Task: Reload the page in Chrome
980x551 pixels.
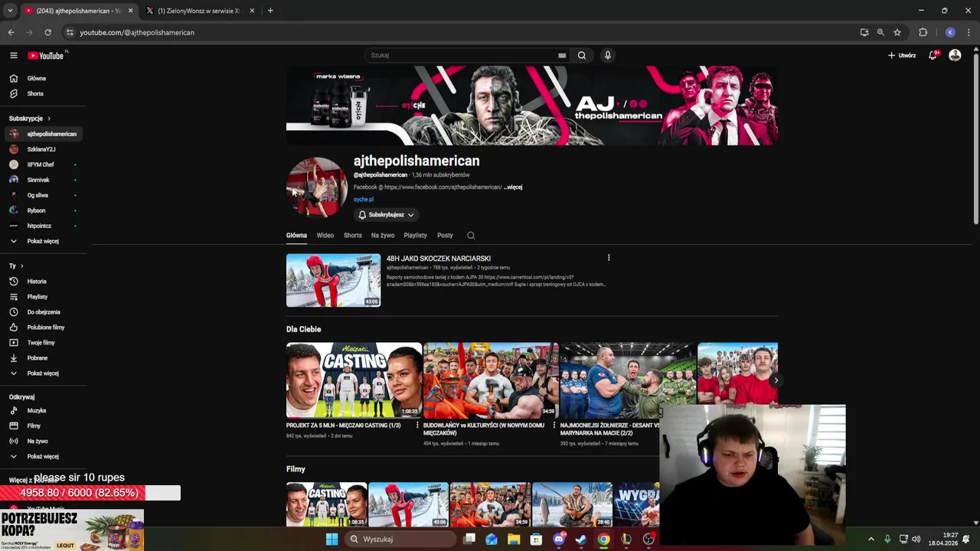Action: click(x=47, y=32)
